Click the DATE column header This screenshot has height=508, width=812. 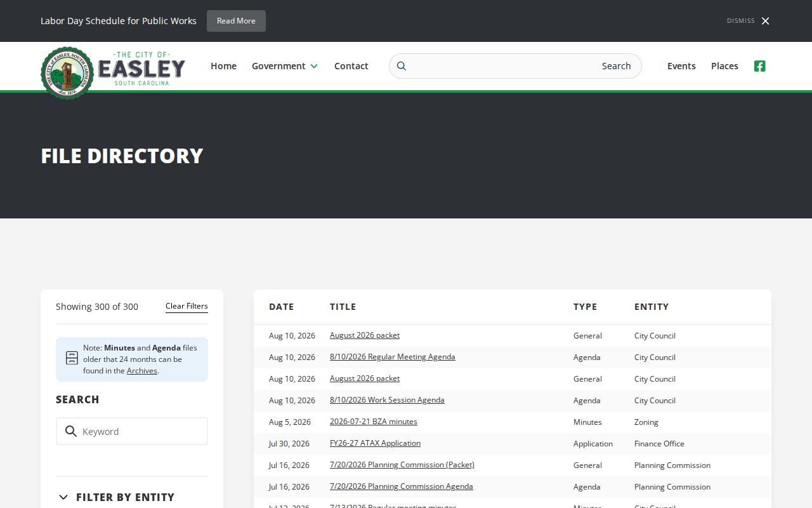tap(281, 307)
